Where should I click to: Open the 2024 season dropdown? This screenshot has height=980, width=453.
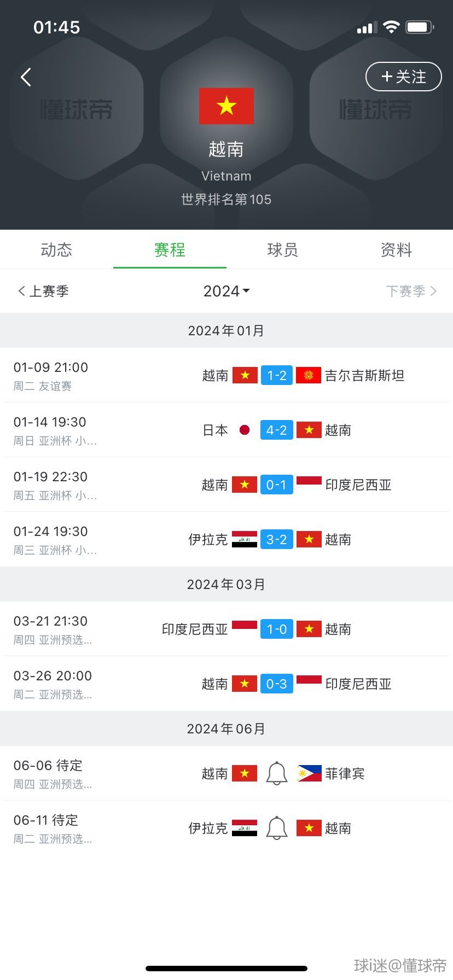pos(226,291)
